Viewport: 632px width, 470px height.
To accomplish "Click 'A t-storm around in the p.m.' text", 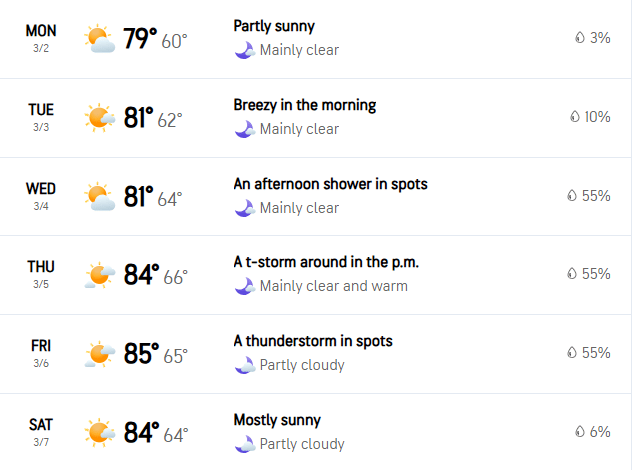I will pyautogui.click(x=326, y=262).
